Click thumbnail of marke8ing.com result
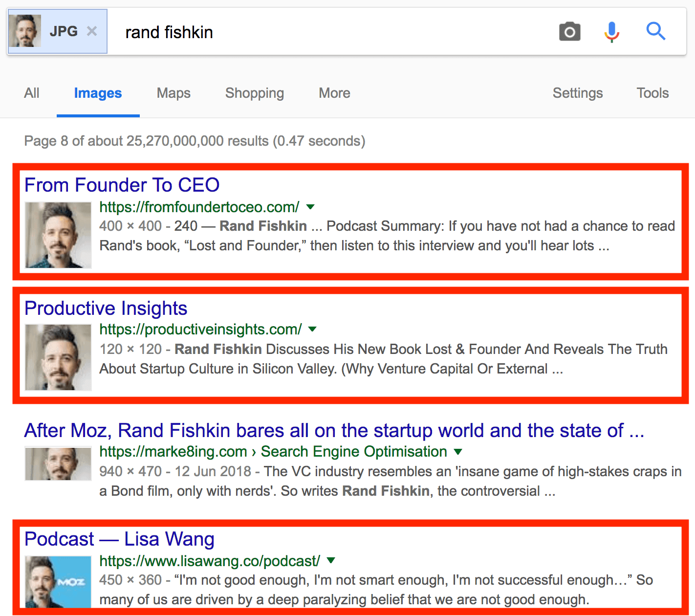This screenshot has height=616, width=695. [58, 463]
